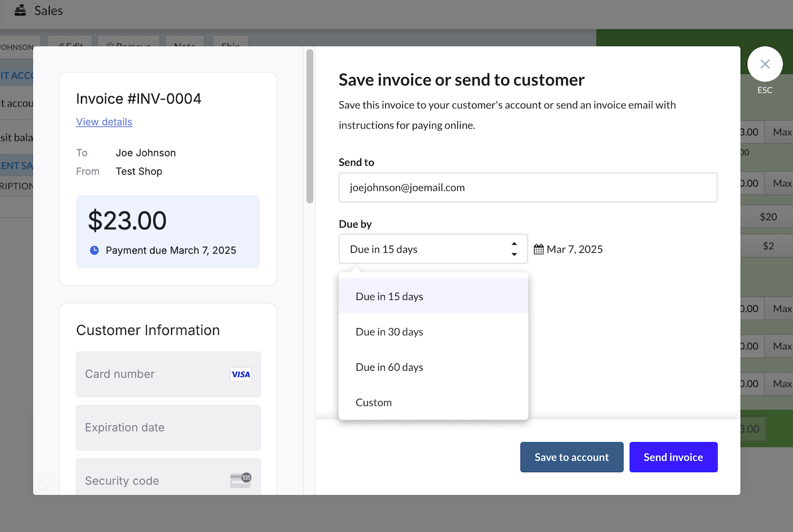
Task: Click the Send invoice button
Action: (673, 457)
